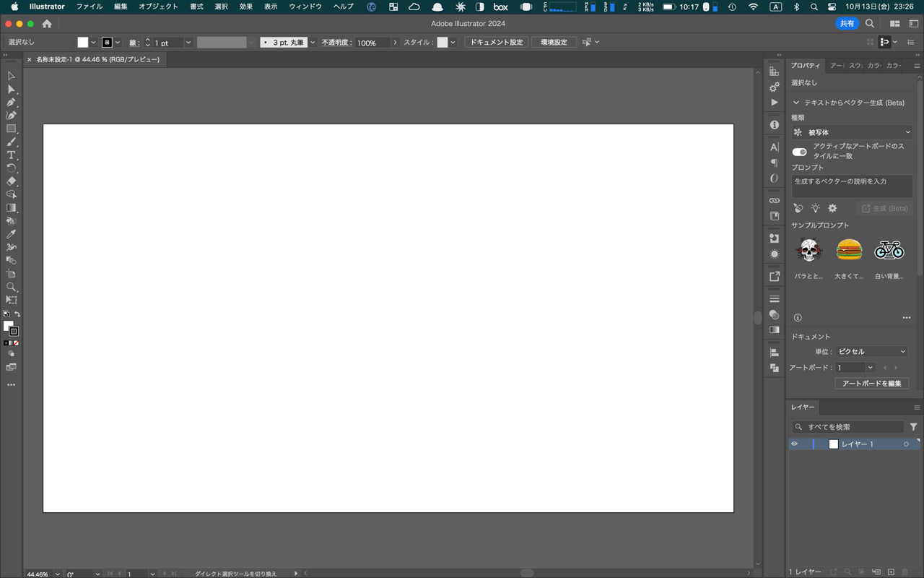The width and height of the screenshot is (924, 578).
Task: Open the application search magnifier icon
Action: (x=870, y=24)
